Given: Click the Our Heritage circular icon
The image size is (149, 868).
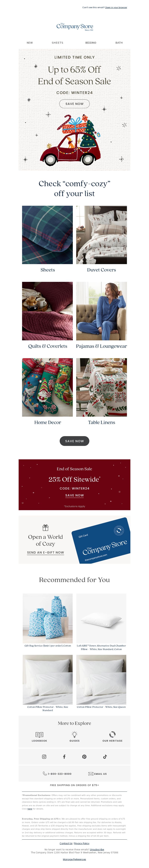Looking at the screenshot, I should [x=112, y=734].
